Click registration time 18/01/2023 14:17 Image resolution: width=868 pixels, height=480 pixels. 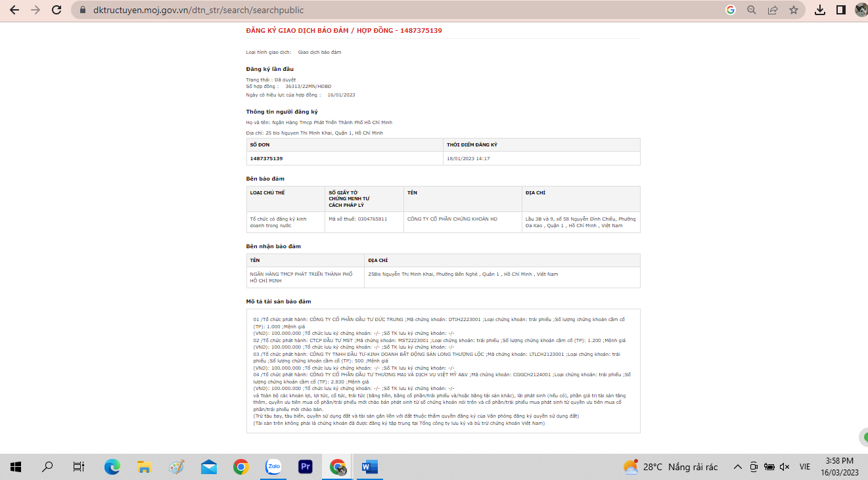(x=468, y=158)
